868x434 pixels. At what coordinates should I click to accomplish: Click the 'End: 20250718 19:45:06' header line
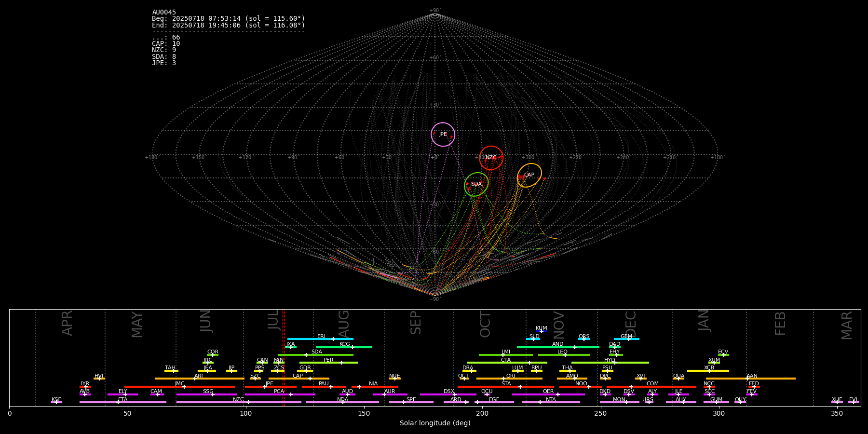tap(229, 25)
